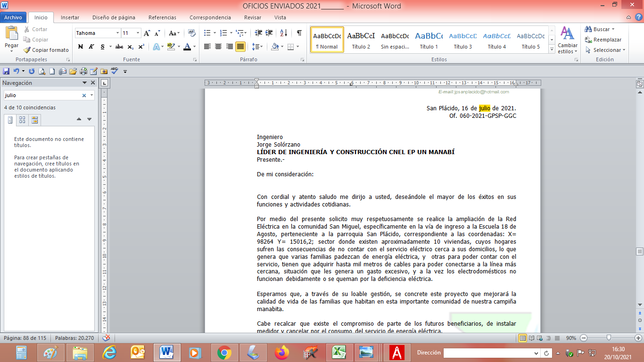The height and width of the screenshot is (362, 644).
Task: Switch to full screen reading view
Action: pos(532,338)
